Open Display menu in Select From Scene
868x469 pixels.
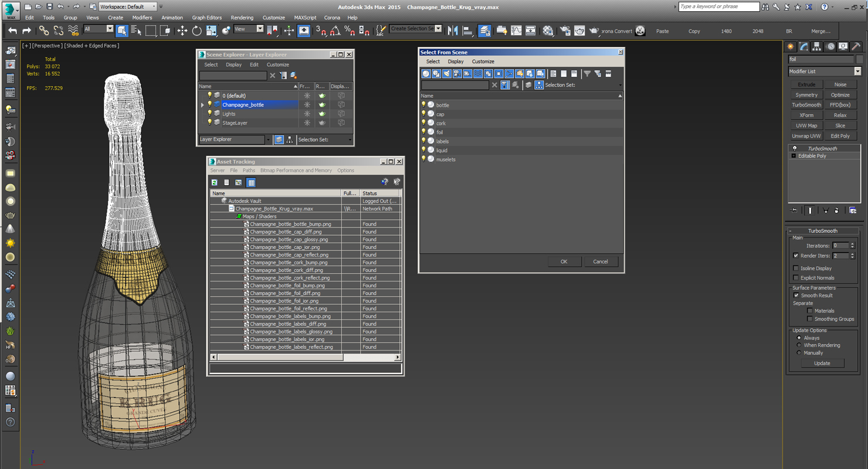[456, 62]
